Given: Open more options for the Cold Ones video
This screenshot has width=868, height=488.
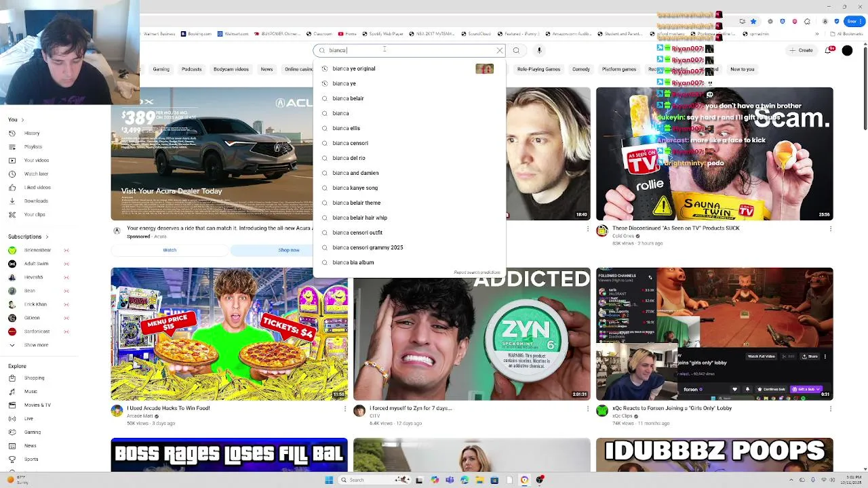Looking at the screenshot, I should pos(831,229).
